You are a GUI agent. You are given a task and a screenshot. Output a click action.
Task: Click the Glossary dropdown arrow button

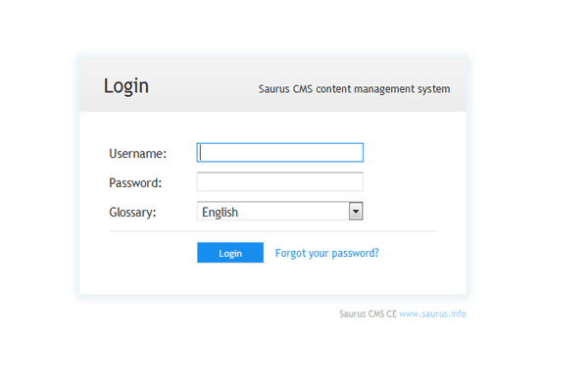click(x=356, y=212)
